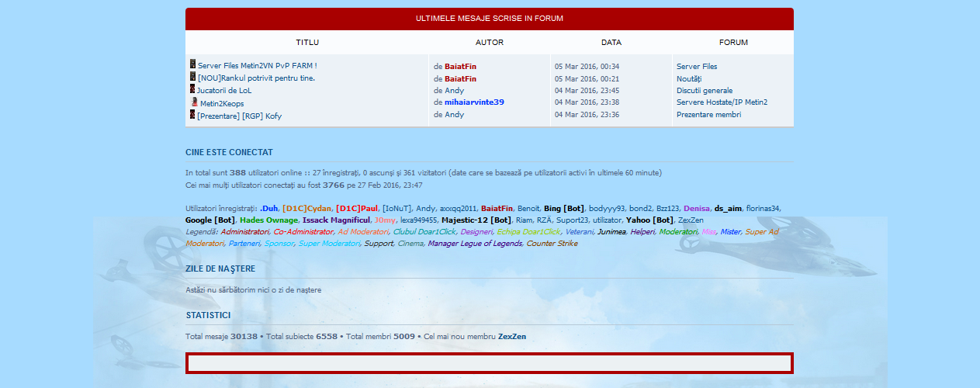Open online user Denisa profile
This screenshot has width=980, height=388.
[x=697, y=208]
